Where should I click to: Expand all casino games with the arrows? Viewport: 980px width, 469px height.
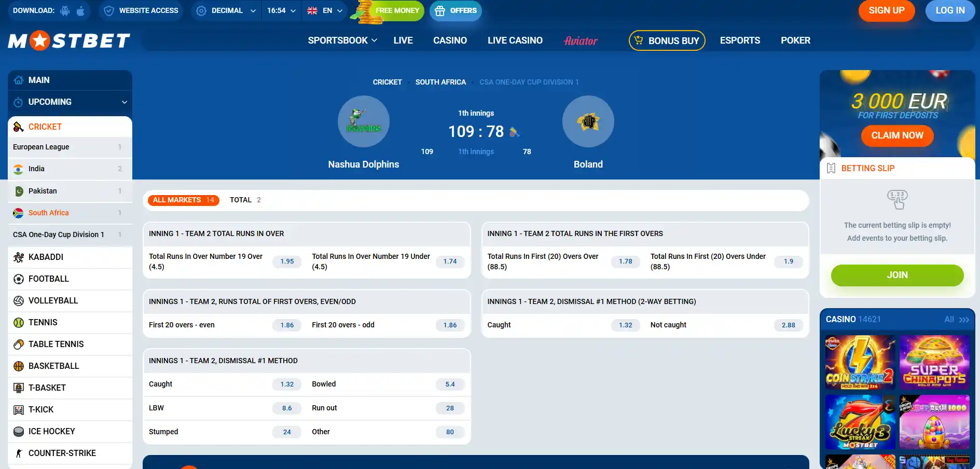pyautogui.click(x=964, y=320)
